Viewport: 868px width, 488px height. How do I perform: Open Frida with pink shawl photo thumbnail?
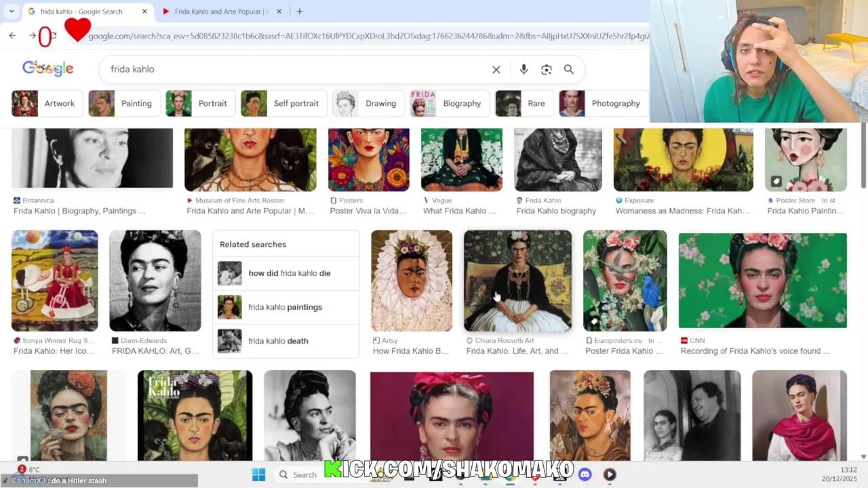[x=800, y=415]
